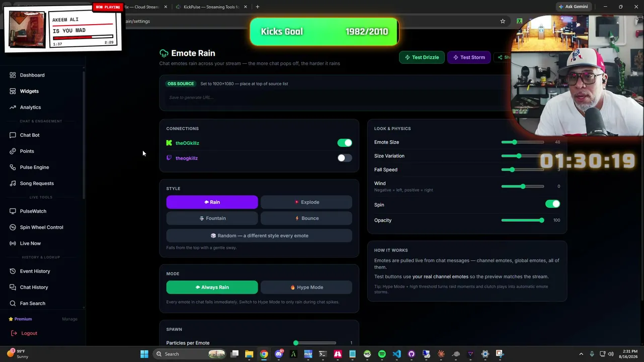Select the Bounce style
This screenshot has height=362, width=644.
306,218
